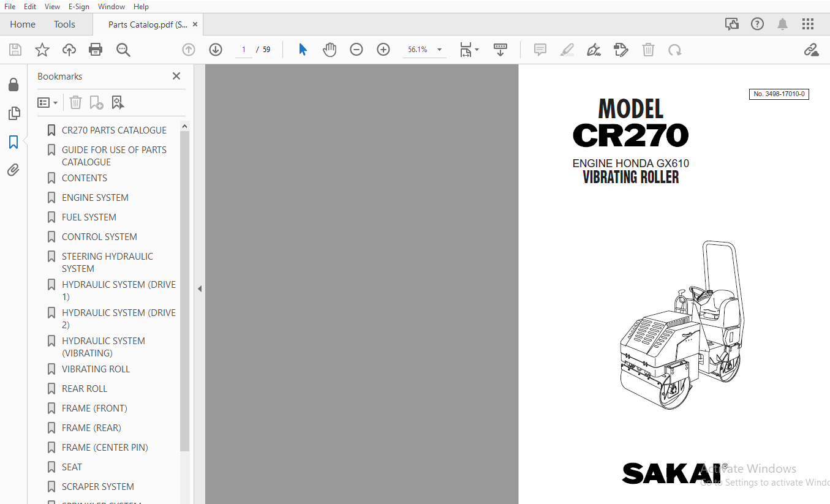Select the arrow Selection tool
This screenshot has height=504, width=830.
click(303, 50)
